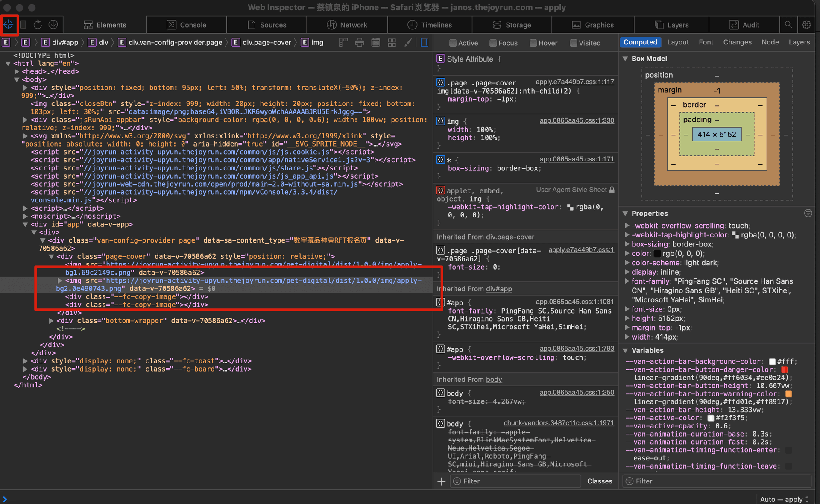The width and height of the screenshot is (820, 504).
Task: Activate the element selection crosshair tool
Action: pos(9,25)
